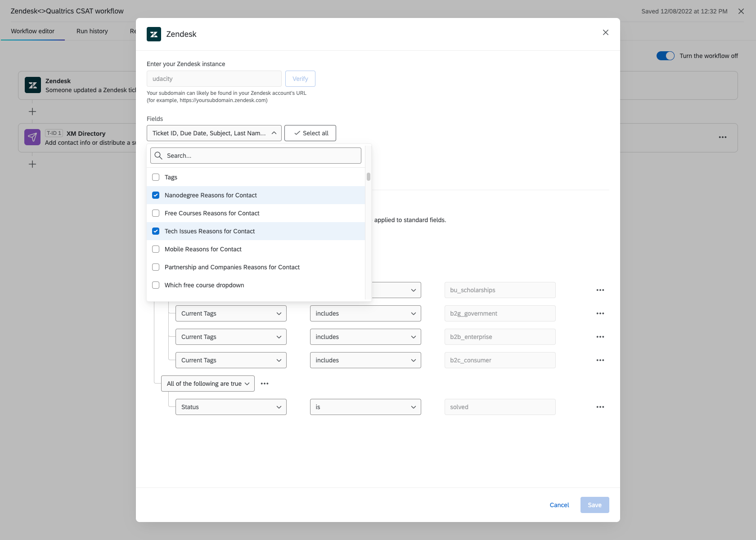Viewport: 756px width, 540px height.
Task: Switch to Workflow editor tab
Action: click(33, 31)
